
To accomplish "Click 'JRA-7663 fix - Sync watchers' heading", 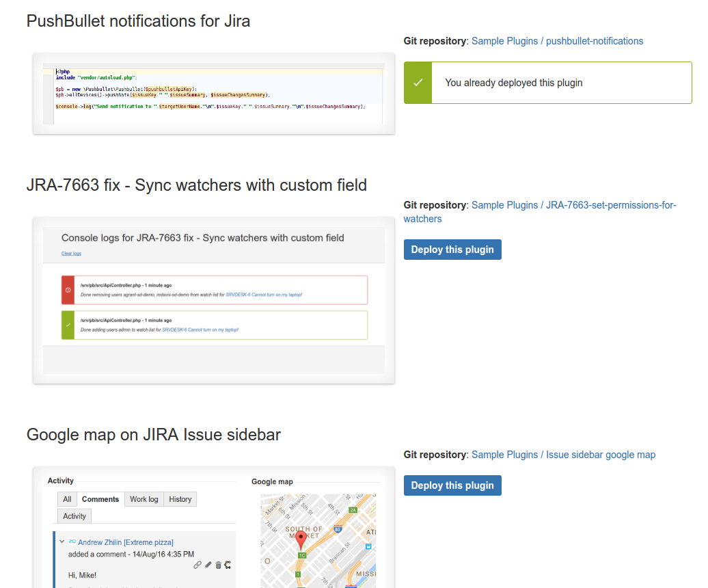I will click(197, 185).
